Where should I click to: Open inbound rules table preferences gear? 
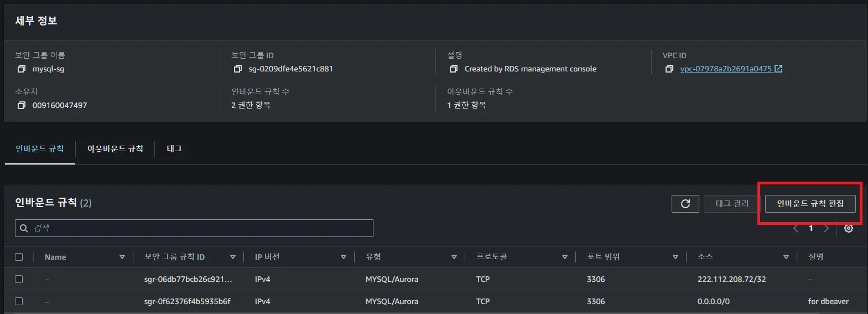pos(849,228)
